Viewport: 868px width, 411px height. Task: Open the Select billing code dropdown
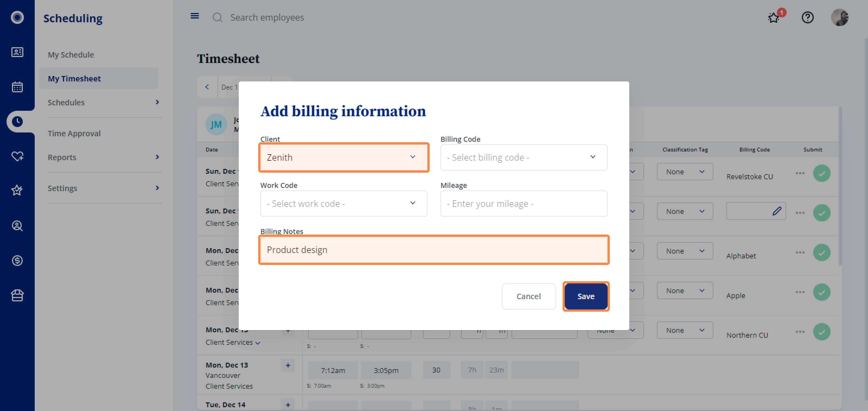(524, 157)
